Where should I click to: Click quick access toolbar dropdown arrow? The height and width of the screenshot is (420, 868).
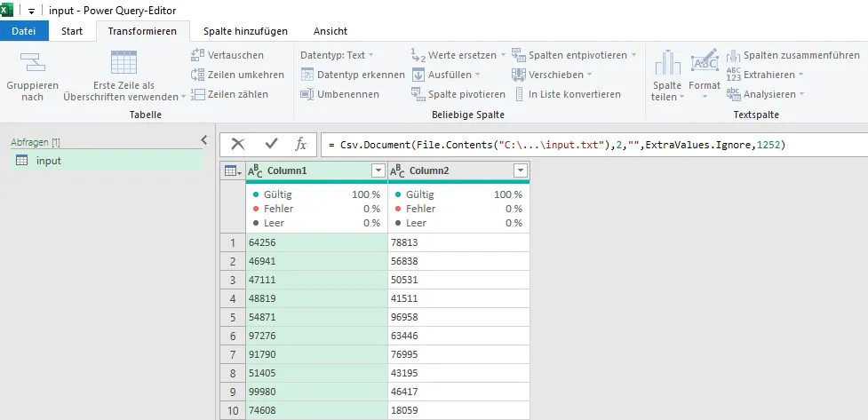(32, 12)
